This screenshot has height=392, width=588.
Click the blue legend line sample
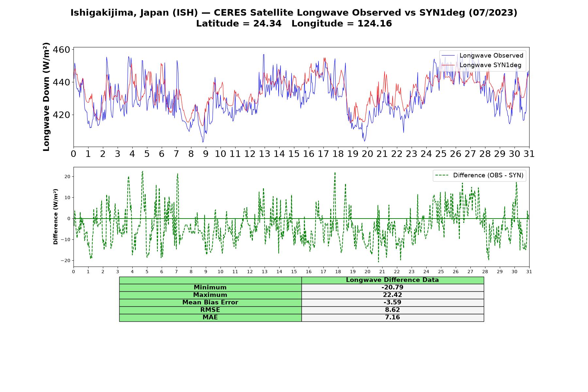tap(448, 56)
